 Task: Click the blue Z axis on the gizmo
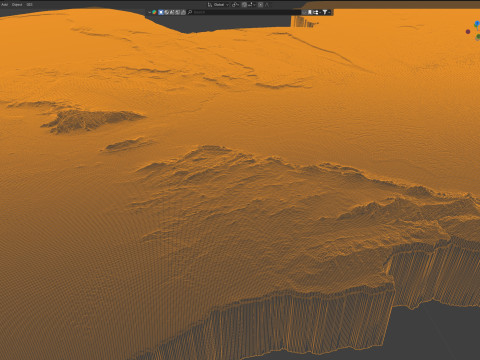click(477, 24)
